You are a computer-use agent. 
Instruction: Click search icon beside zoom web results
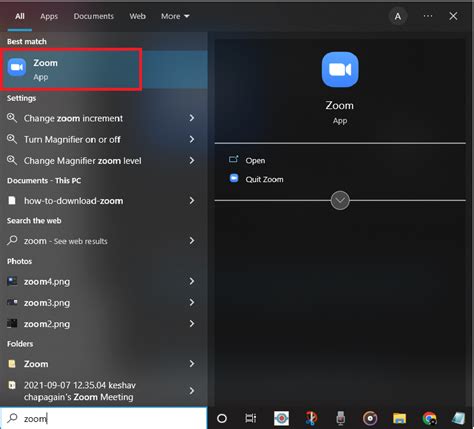[12, 240]
